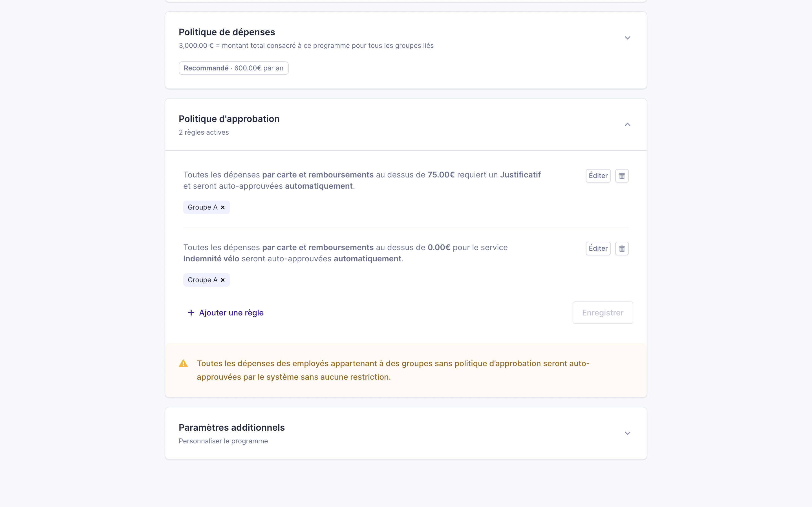Expand the Paramètres additionnels chevron
The image size is (812, 507).
627,433
